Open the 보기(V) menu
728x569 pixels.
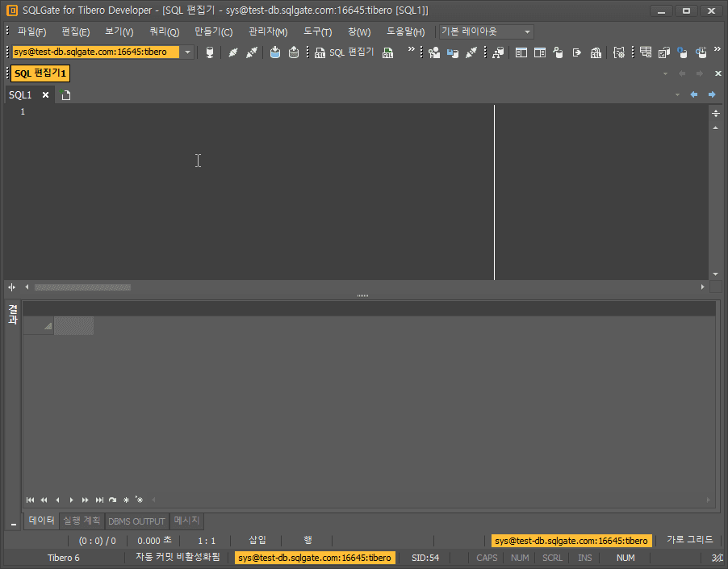coord(119,31)
